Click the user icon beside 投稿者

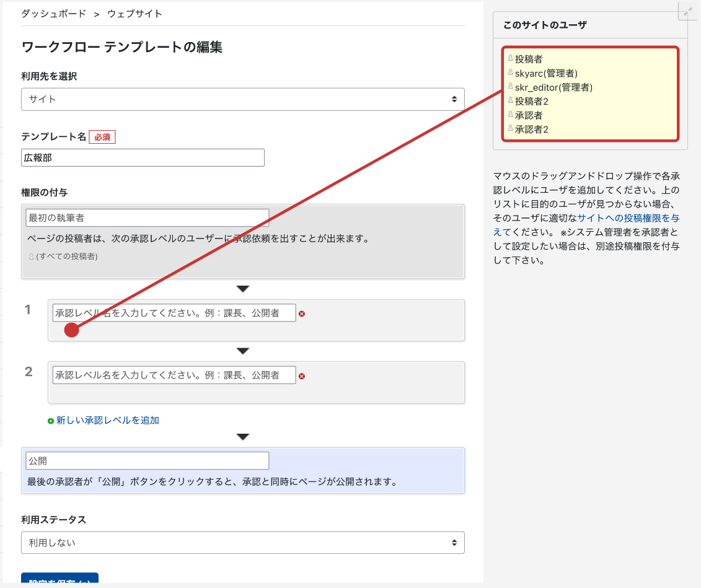511,58
